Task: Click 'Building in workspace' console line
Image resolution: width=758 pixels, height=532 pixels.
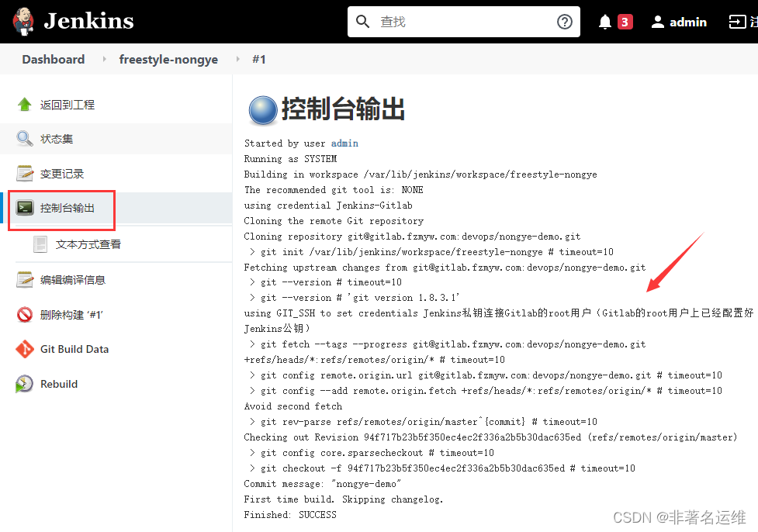Action: pyautogui.click(x=421, y=174)
